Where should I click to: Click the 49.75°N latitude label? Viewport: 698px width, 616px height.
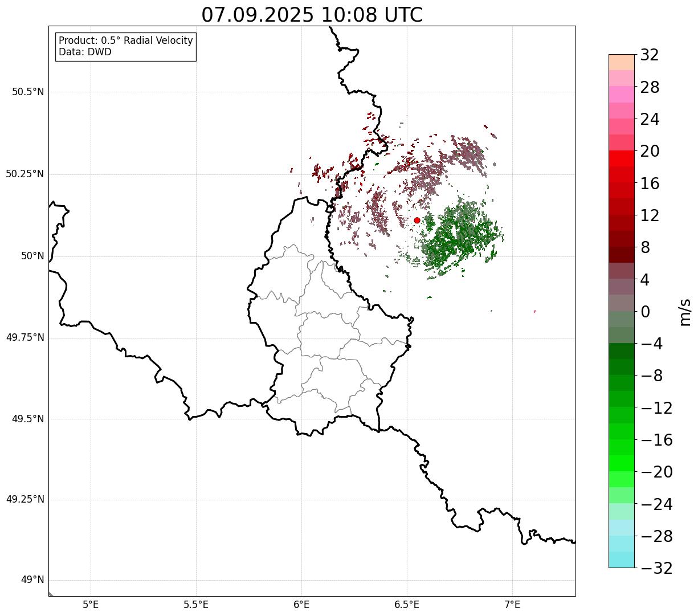pyautogui.click(x=25, y=337)
